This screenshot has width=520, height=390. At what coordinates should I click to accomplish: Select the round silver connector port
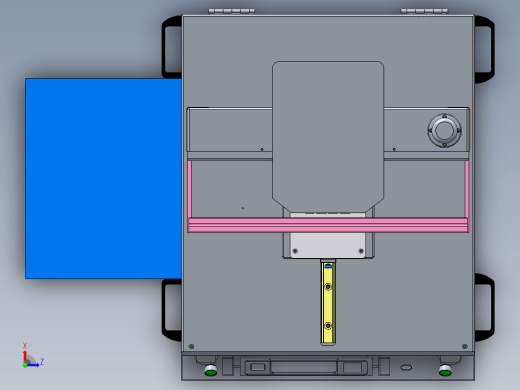(x=444, y=130)
